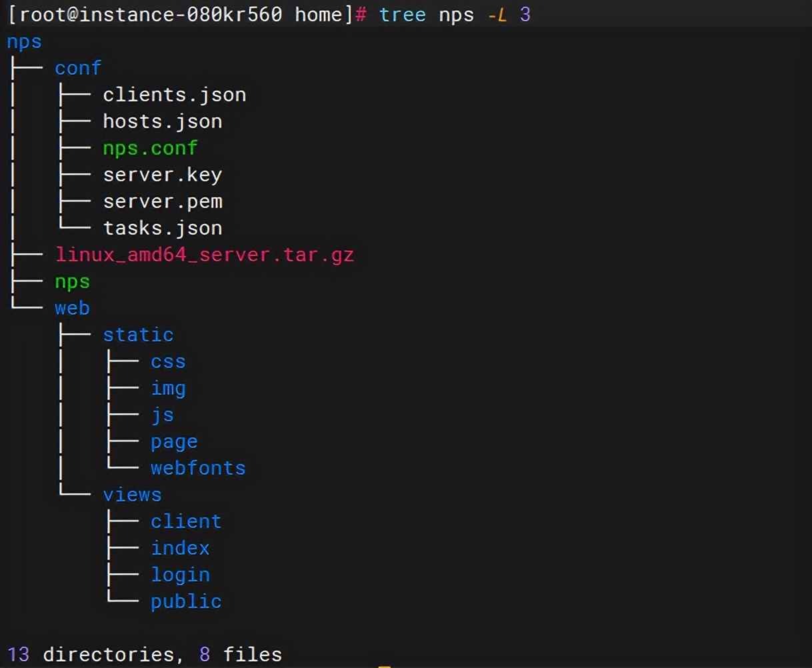Click the shell prompt root@instance-080kr560

151,15
